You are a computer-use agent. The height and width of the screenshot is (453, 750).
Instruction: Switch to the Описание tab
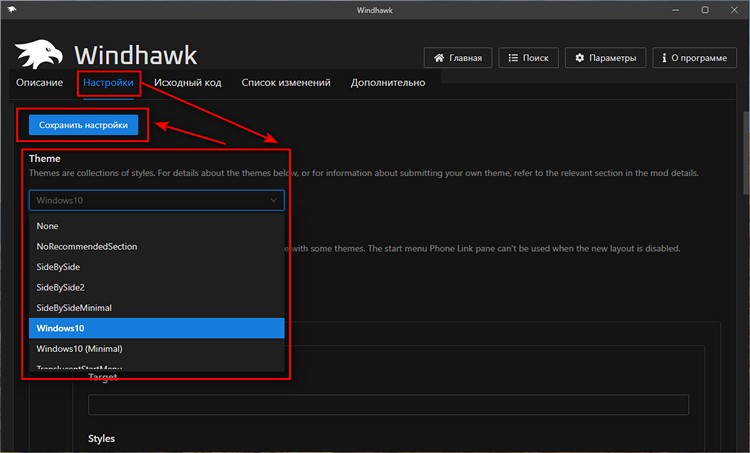point(39,82)
